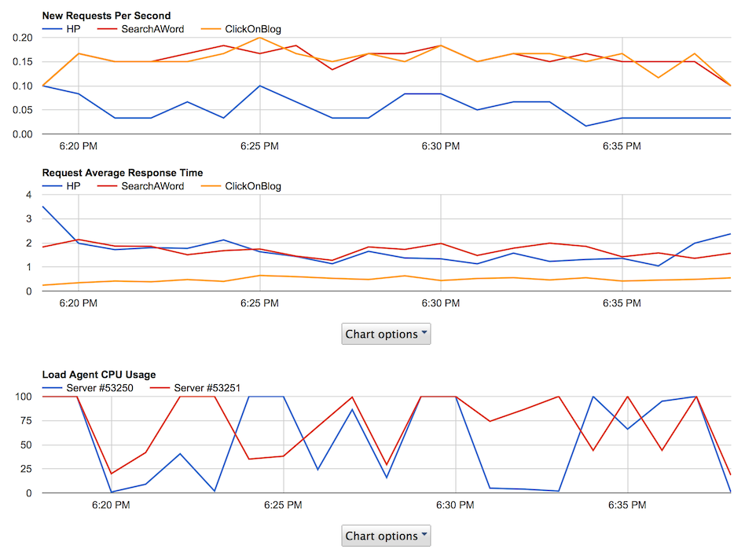
Task: Click the New Requests Per Second title
Action: click(x=106, y=16)
